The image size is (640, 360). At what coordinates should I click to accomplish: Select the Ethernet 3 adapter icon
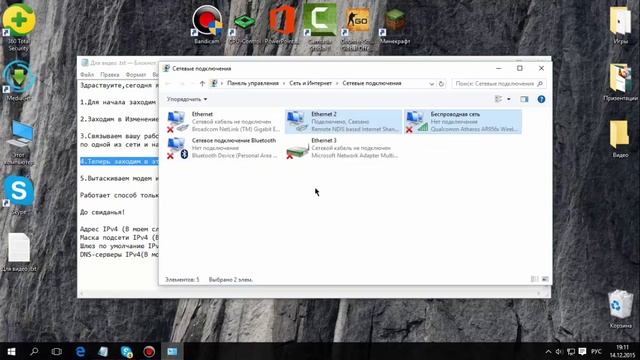pyautogui.click(x=297, y=148)
